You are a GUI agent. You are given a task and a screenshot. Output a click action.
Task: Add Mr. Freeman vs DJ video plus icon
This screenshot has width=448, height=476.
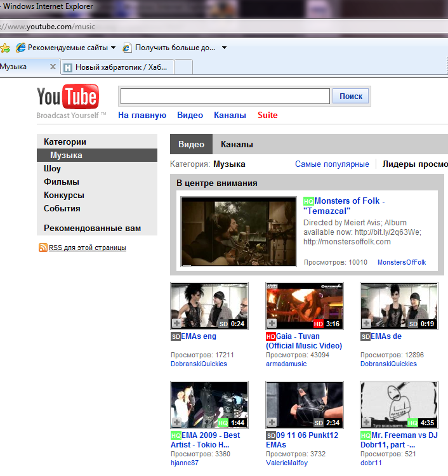[x=367, y=422]
